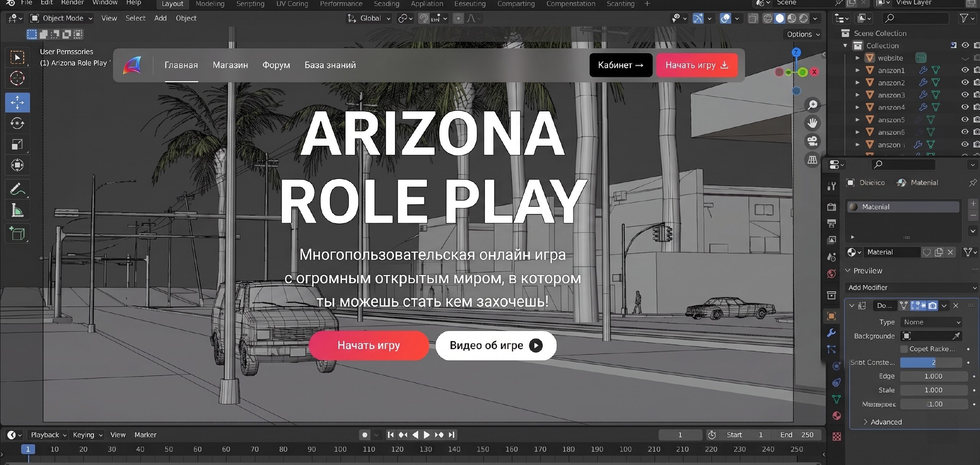The width and height of the screenshot is (980, 465).
Task: Toggle visibility of anszon4 object
Action: tap(965, 107)
